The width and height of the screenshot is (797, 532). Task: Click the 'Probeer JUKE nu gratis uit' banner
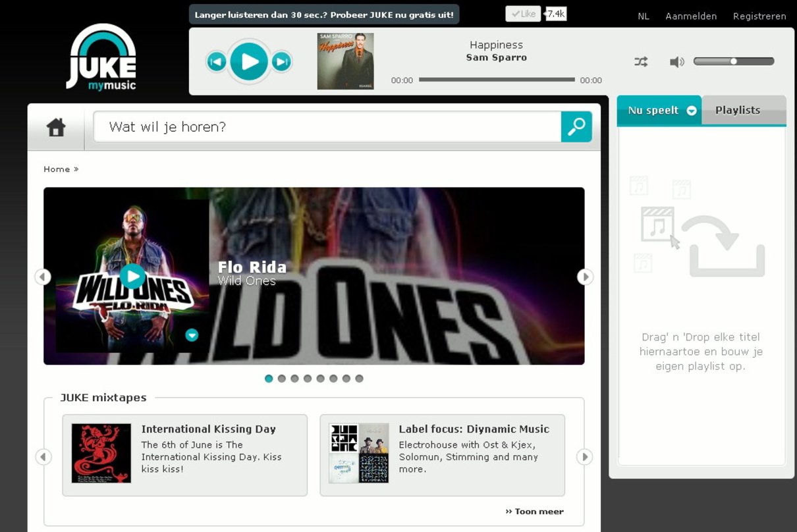(x=324, y=14)
